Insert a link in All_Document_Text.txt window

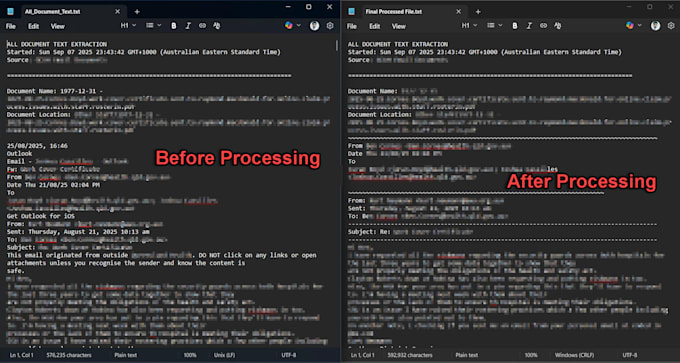[203, 26]
